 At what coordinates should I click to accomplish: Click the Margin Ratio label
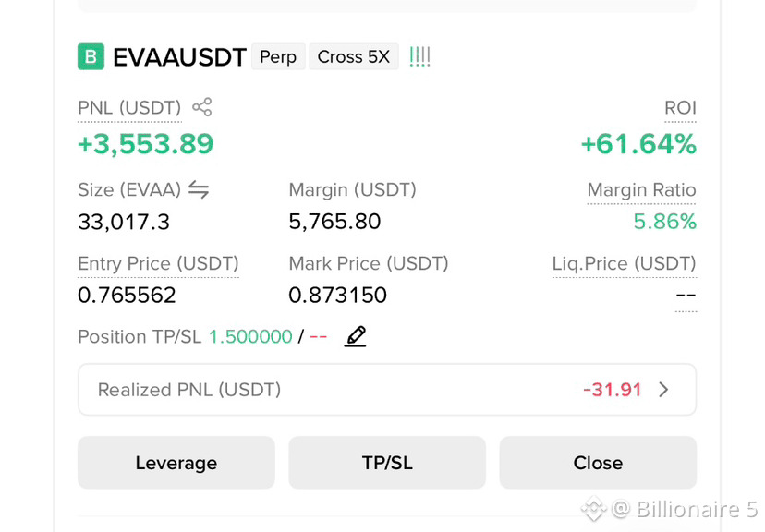[641, 189]
